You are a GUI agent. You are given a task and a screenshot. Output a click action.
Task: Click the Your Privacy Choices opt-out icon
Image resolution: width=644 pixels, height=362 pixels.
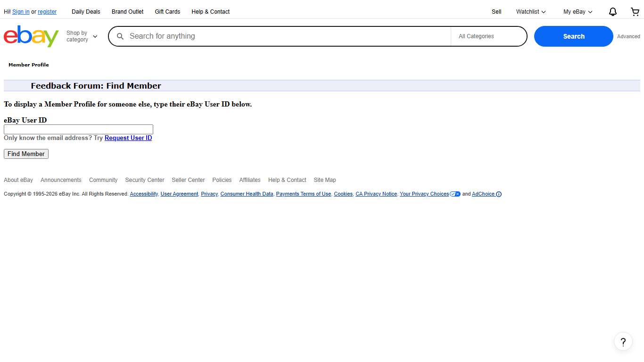455,194
